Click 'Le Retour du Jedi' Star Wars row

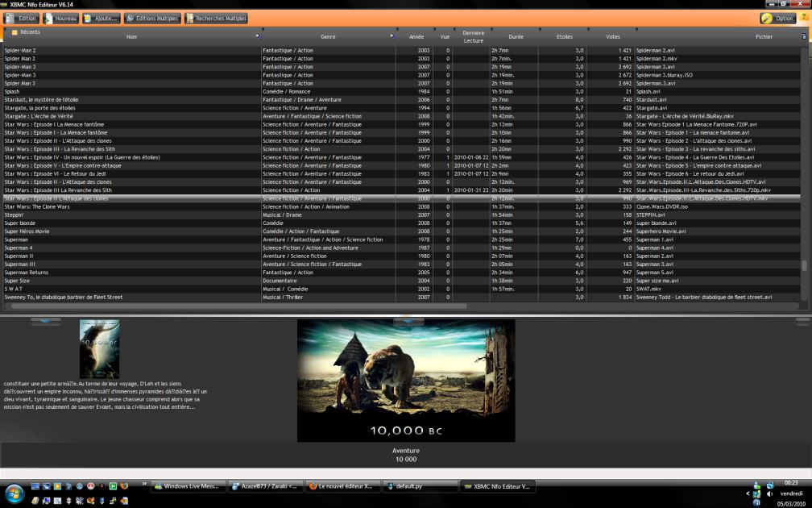401,174
